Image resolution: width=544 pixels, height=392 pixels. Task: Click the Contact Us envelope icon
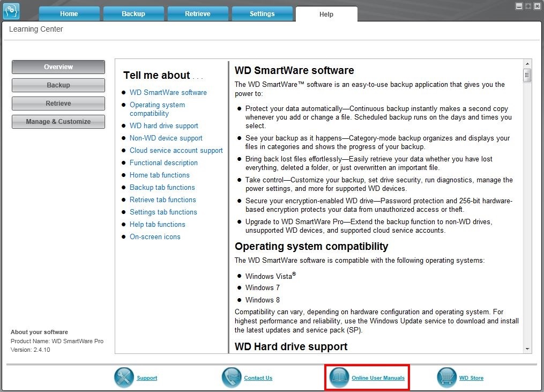(x=232, y=378)
